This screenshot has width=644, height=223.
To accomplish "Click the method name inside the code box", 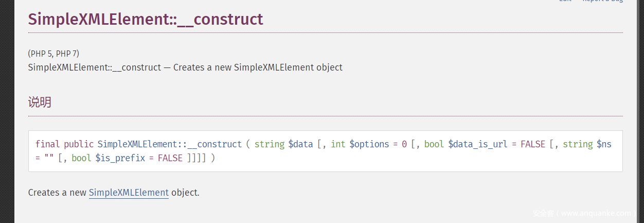I will (x=169, y=144).
